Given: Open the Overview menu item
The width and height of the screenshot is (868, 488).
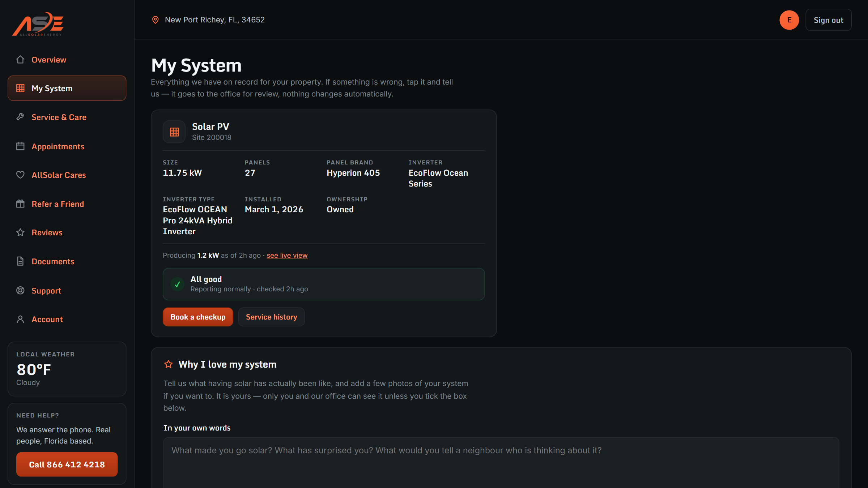Looking at the screenshot, I should (x=67, y=60).
